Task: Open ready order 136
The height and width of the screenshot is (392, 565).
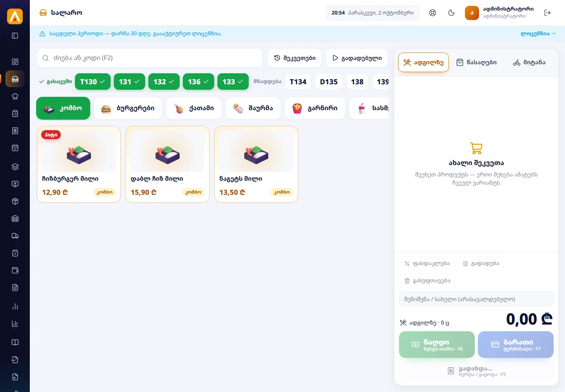Action: (x=199, y=82)
